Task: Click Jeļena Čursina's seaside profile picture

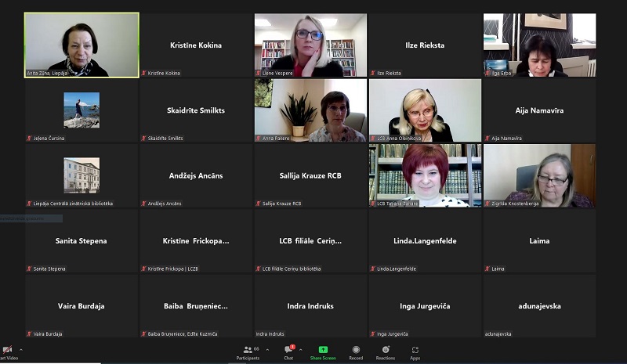Action: [x=82, y=110]
